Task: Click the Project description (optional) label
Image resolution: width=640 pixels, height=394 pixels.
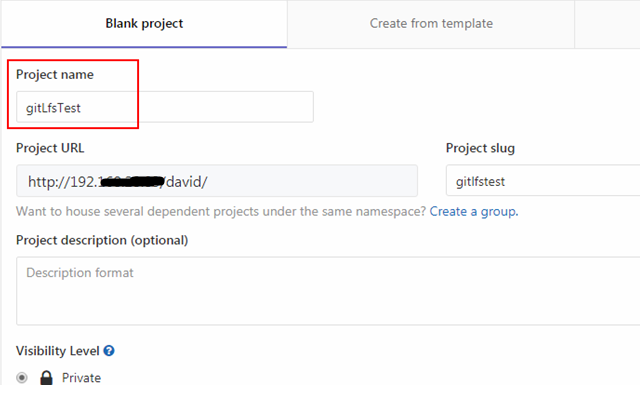Action: pyautogui.click(x=102, y=240)
